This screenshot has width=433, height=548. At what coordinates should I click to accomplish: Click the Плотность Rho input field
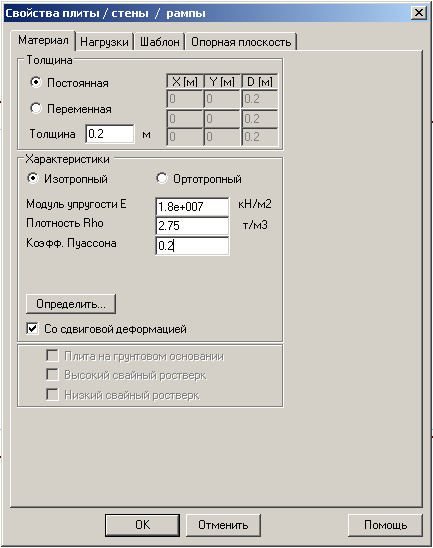pos(192,226)
